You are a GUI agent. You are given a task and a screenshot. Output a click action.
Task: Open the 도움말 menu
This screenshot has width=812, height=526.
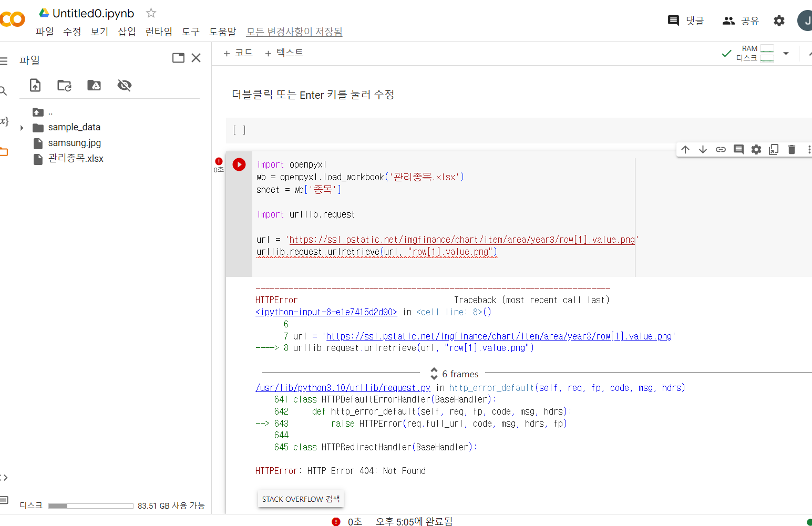(x=223, y=32)
